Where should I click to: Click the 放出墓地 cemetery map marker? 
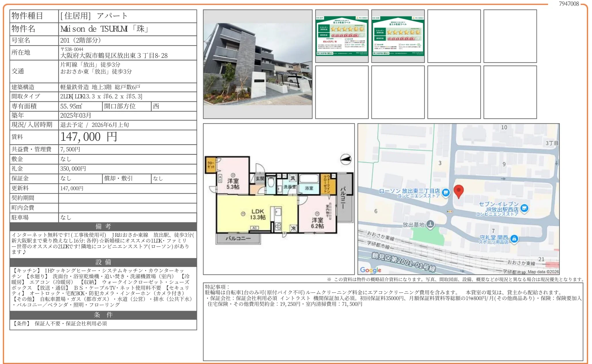pos(430,224)
